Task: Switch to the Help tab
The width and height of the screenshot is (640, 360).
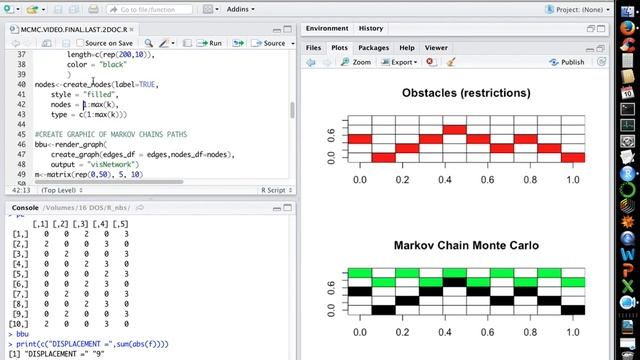Action: coord(407,48)
